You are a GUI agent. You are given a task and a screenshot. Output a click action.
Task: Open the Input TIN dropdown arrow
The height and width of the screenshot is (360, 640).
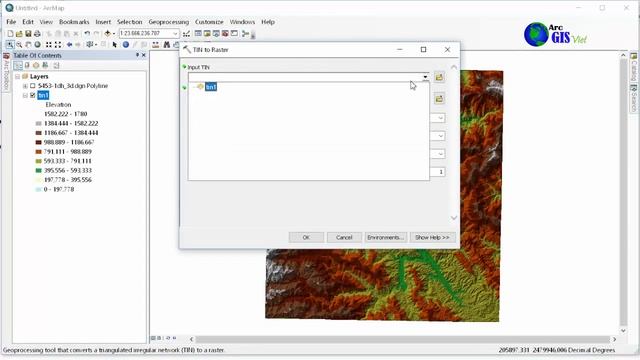click(x=425, y=77)
